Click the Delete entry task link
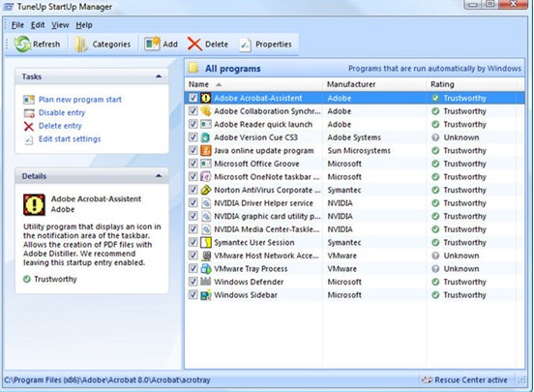 [x=60, y=126]
